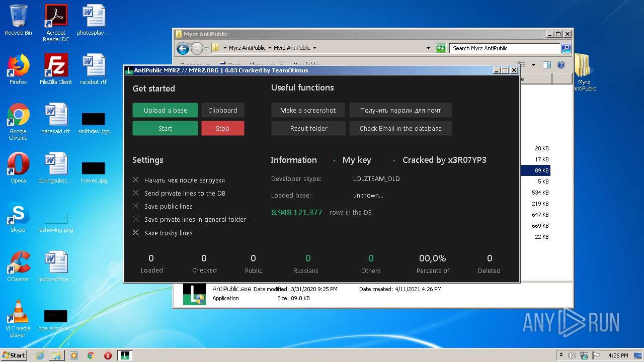Click Make a screenshot
This screenshot has height=362, width=644.
click(308, 110)
